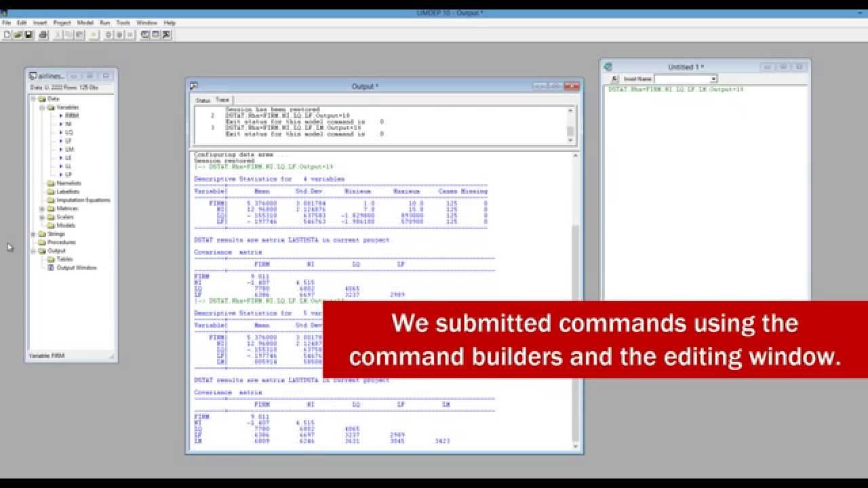Select the LL variable in tree
868x488 pixels.
coord(68,166)
